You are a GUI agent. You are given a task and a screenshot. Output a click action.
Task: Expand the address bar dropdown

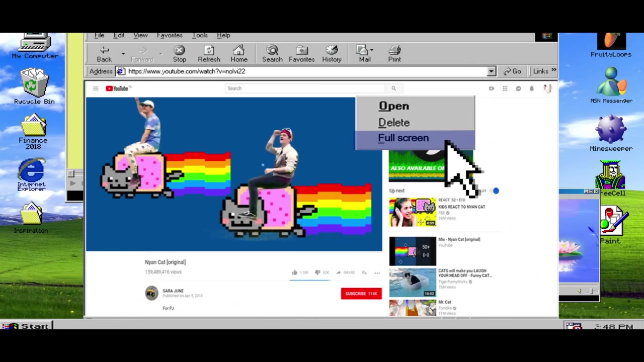[491, 71]
